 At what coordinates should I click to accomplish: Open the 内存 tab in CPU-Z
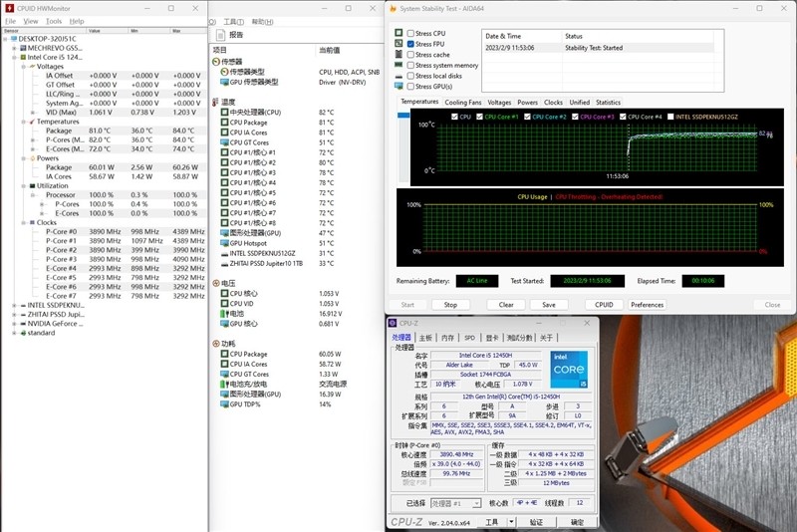click(x=448, y=338)
